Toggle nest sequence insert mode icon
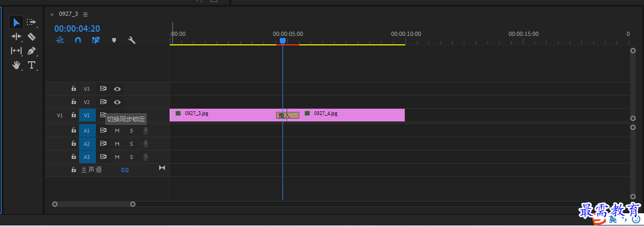The height and width of the screenshot is (227, 644). tap(60, 40)
